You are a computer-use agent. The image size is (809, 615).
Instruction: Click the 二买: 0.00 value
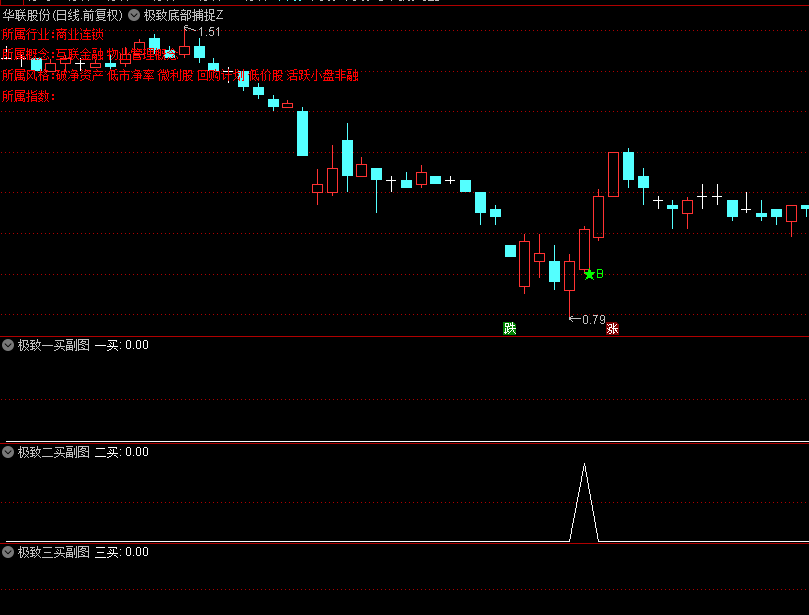click(x=122, y=452)
